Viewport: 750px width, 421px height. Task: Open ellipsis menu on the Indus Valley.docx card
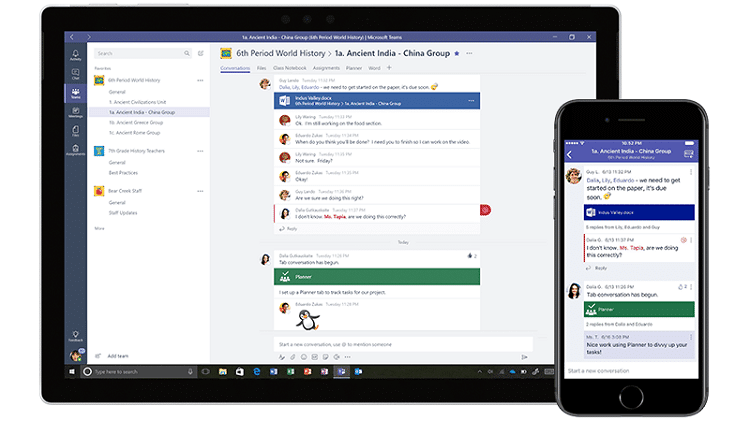point(471,100)
